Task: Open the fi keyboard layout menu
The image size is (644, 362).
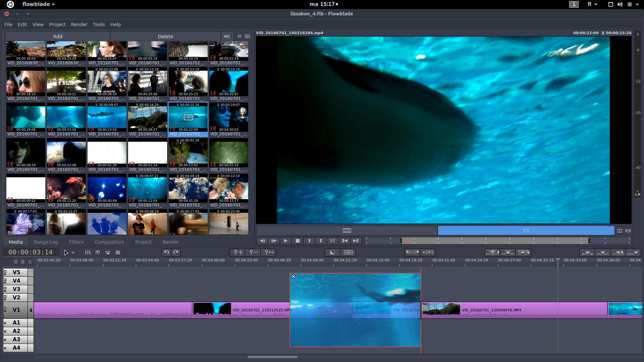Action: 592,4
